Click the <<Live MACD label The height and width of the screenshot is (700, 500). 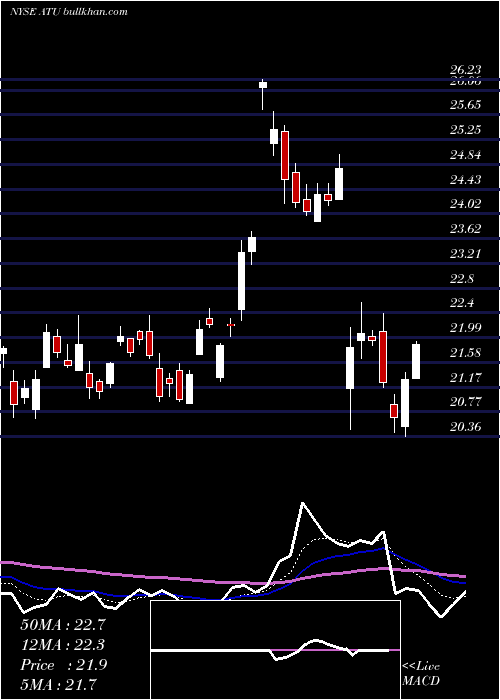tap(421, 674)
